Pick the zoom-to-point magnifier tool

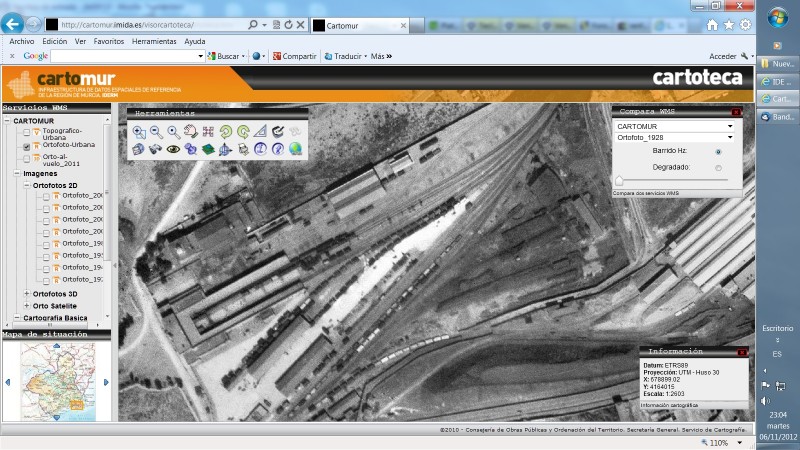coord(173,132)
